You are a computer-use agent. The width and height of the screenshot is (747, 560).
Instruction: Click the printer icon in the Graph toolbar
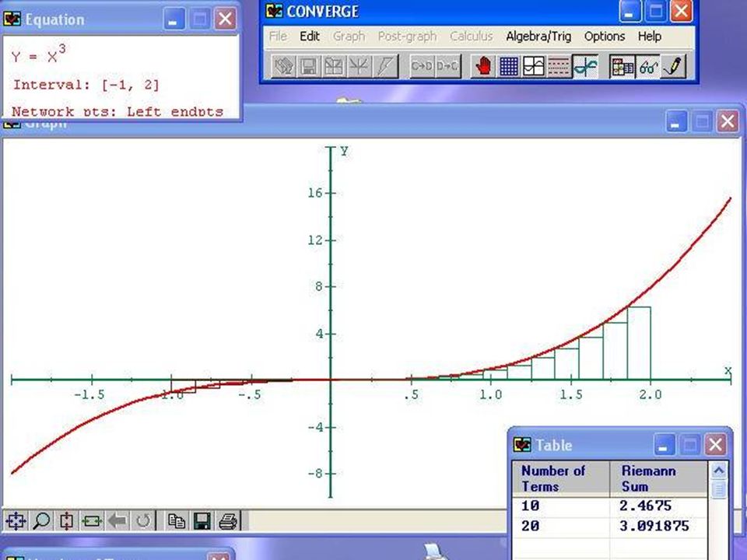click(x=228, y=521)
